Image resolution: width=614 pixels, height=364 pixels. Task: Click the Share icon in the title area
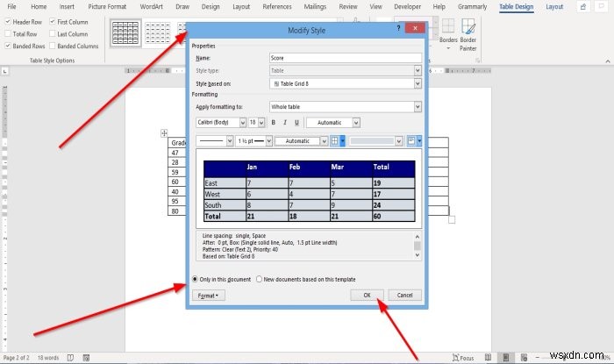tap(583, 7)
